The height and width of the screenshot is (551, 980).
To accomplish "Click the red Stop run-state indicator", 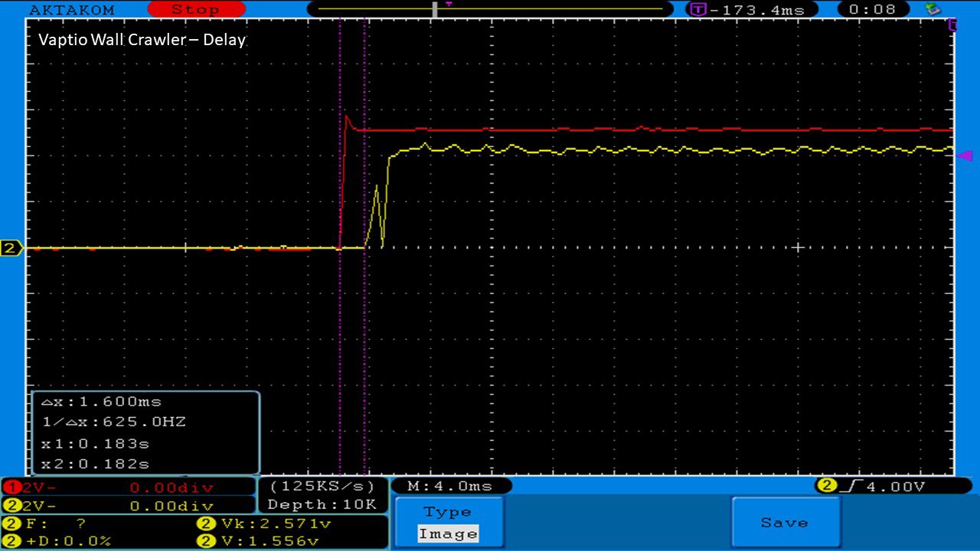I will pos(195,10).
